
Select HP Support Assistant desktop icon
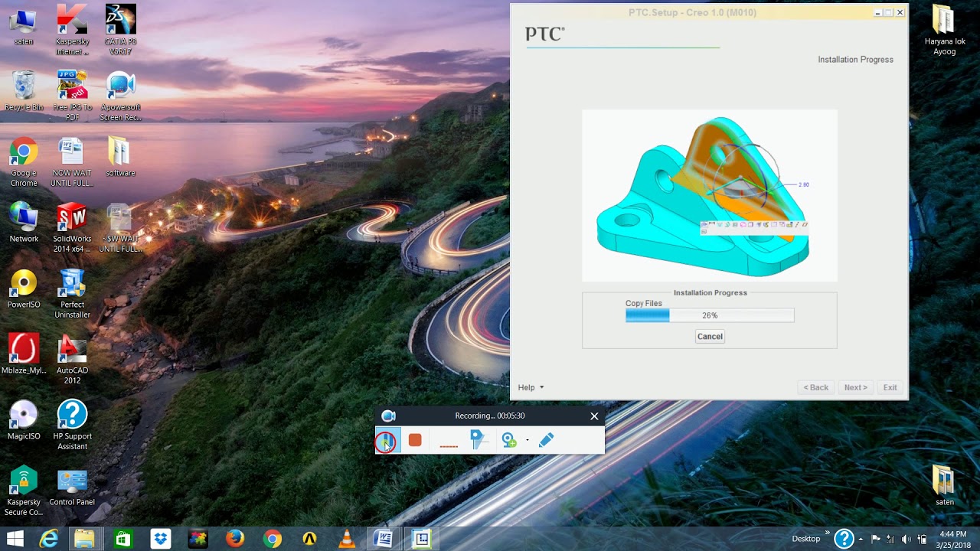click(72, 425)
